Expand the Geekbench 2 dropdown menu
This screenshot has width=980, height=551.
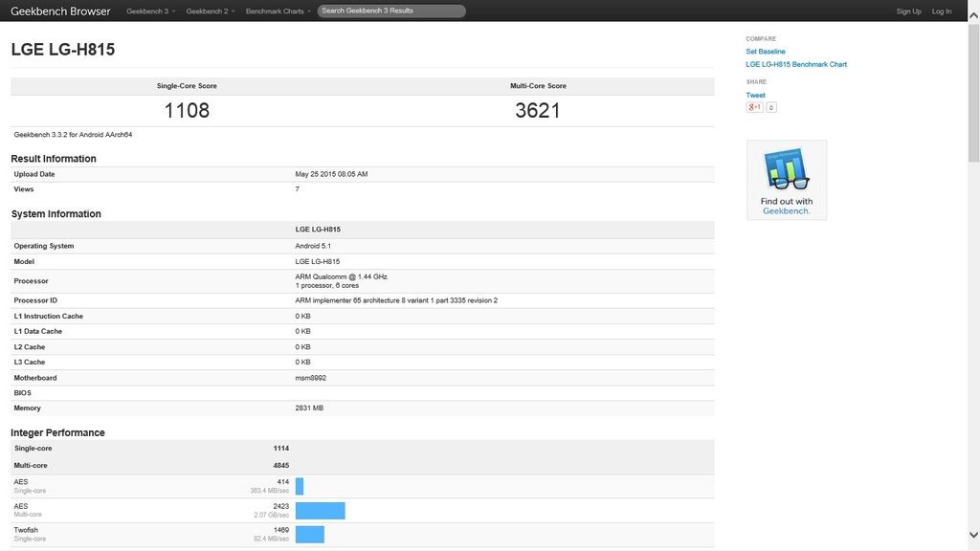(x=210, y=11)
